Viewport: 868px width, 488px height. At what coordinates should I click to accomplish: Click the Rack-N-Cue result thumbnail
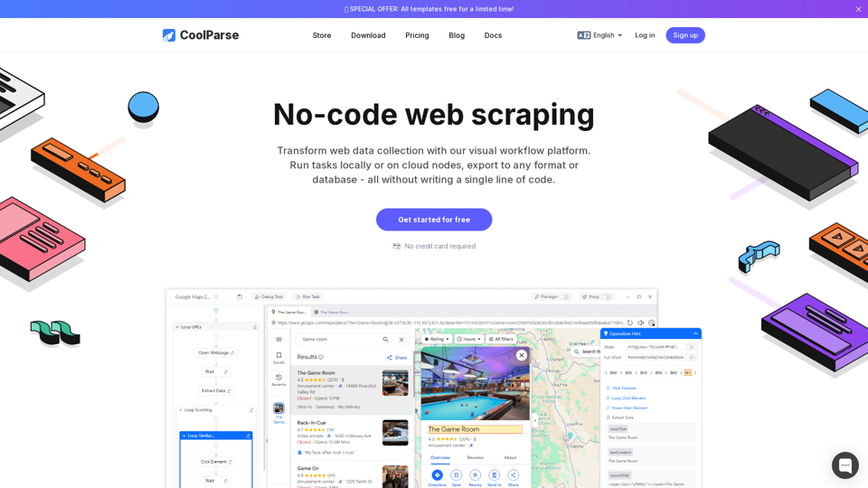(x=395, y=433)
